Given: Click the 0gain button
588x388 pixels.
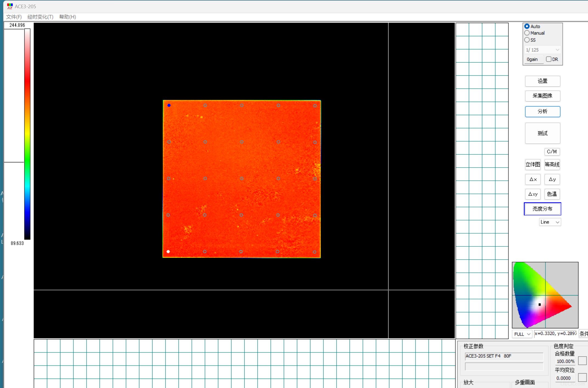Looking at the screenshot, I should coord(534,59).
